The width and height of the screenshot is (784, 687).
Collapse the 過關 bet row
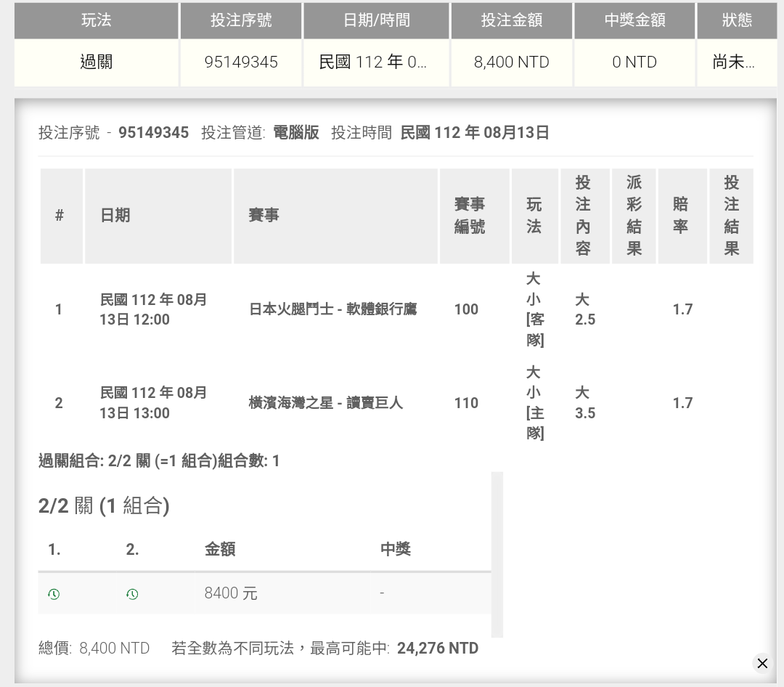click(96, 62)
